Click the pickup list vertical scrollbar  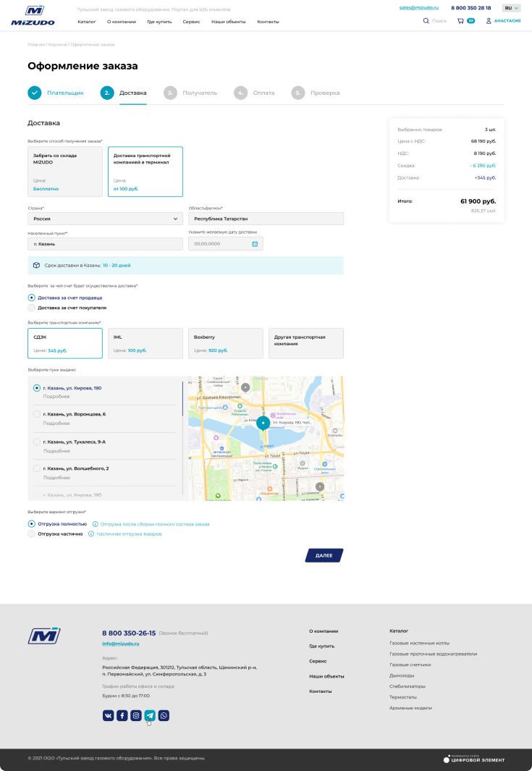182,398
